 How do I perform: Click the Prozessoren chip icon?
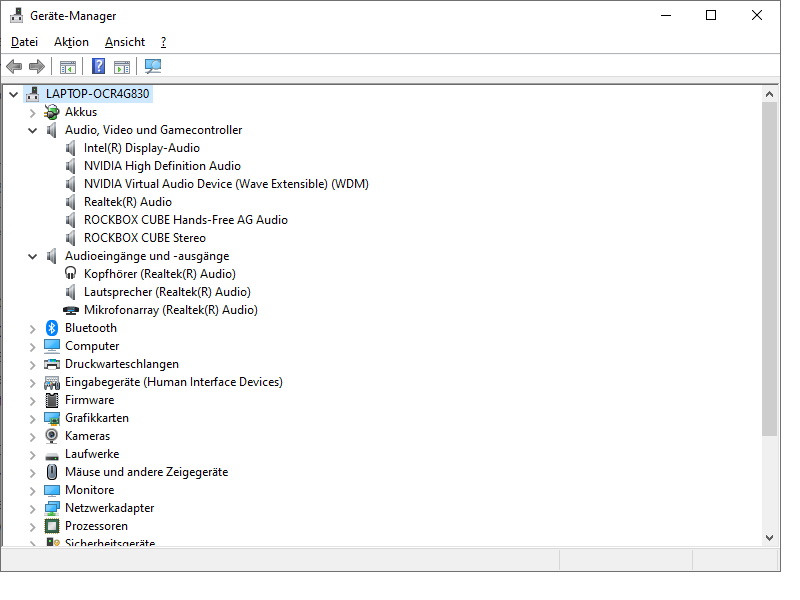pyautogui.click(x=52, y=526)
